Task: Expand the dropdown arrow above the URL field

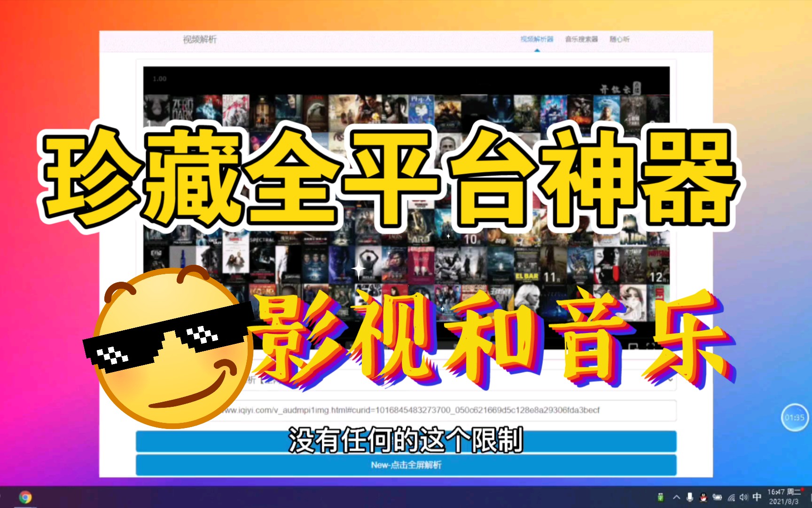Action: point(670,379)
